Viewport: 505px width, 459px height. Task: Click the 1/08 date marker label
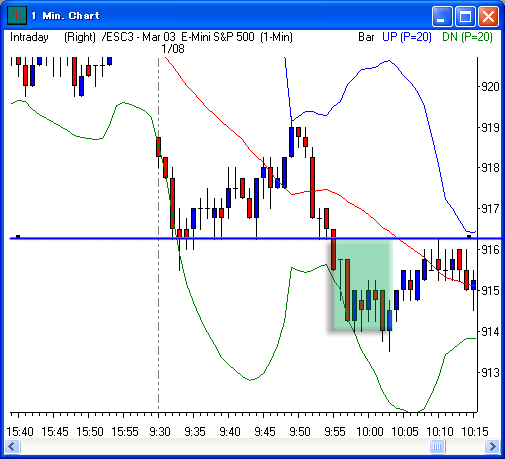[173, 49]
